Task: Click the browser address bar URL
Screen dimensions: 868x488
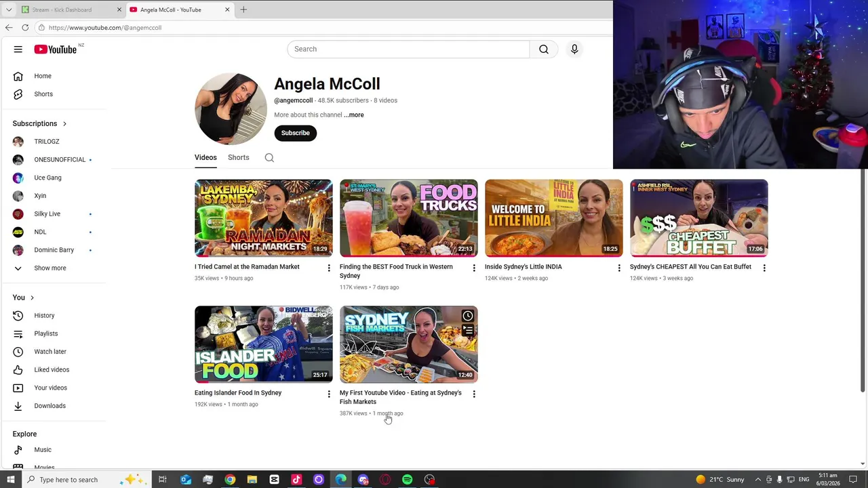Action: click(105, 28)
